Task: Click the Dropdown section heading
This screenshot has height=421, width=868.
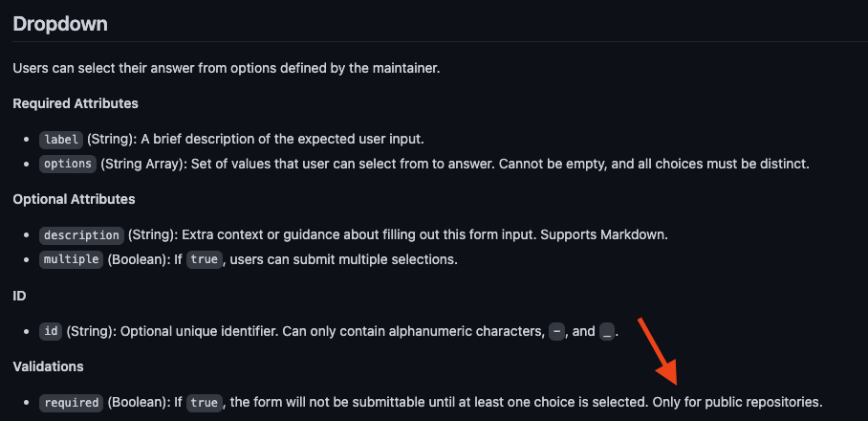Action: coord(60,24)
